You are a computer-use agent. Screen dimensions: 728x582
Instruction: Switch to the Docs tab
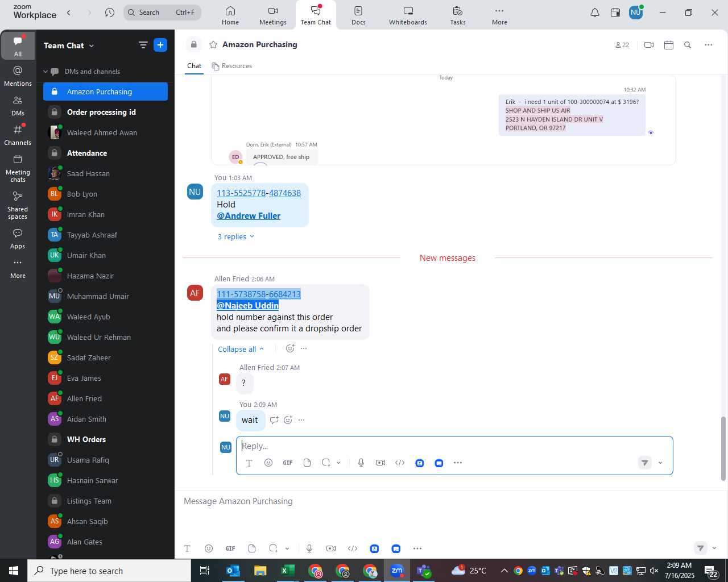tap(358, 15)
